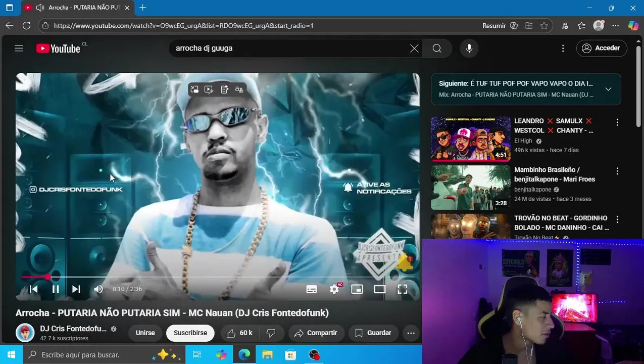644x364 pixels.
Task: Mute the video with the speaker icon
Action: (98, 289)
